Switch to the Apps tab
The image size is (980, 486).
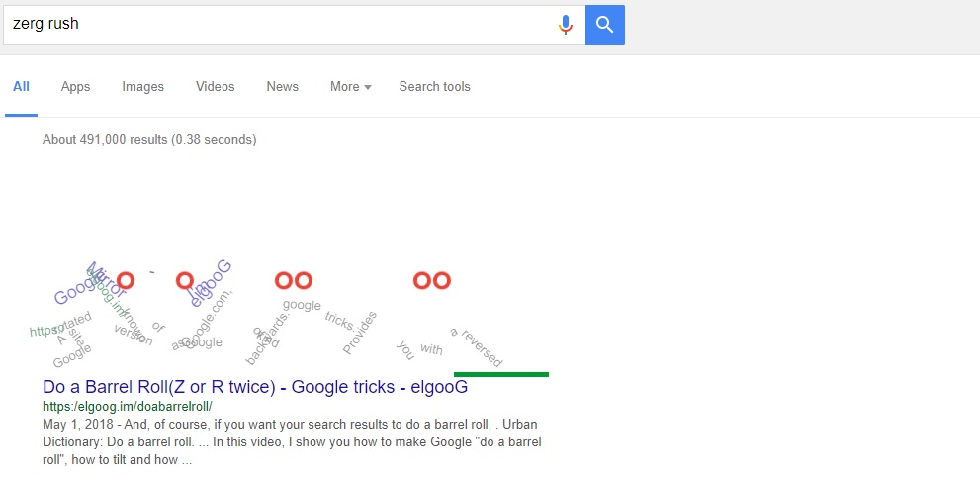[x=75, y=87]
